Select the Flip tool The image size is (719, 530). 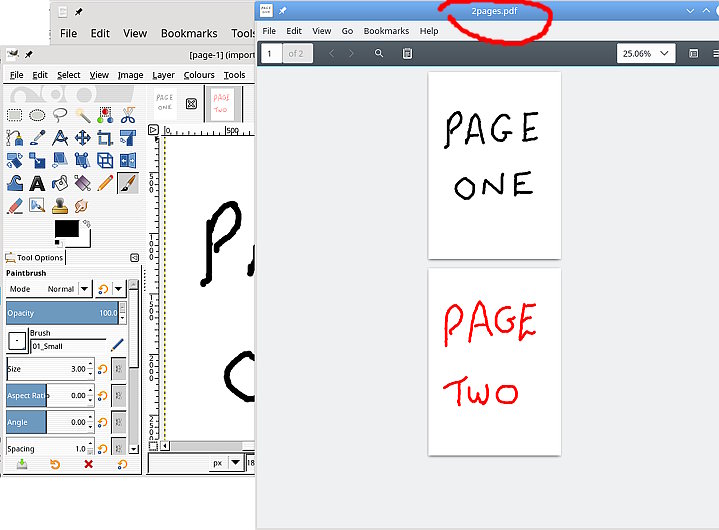(x=128, y=160)
